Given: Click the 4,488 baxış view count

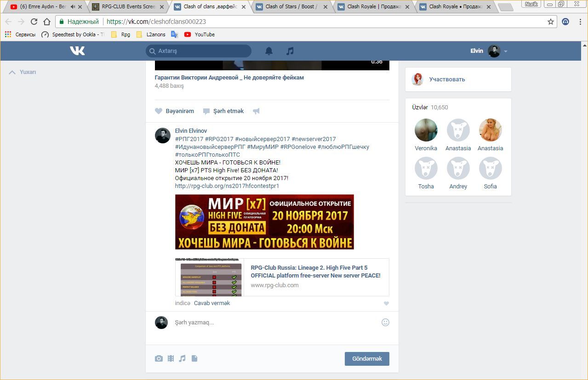Looking at the screenshot, I should pos(169,86).
